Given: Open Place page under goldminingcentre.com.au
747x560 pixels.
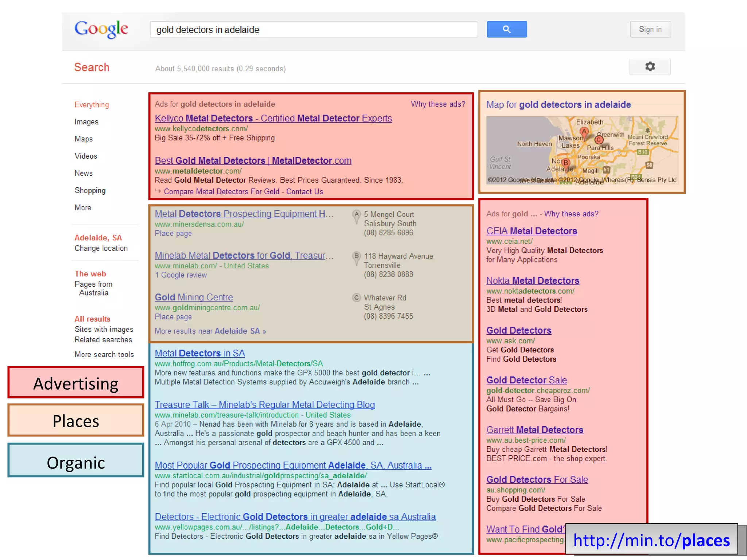Looking at the screenshot, I should [173, 317].
